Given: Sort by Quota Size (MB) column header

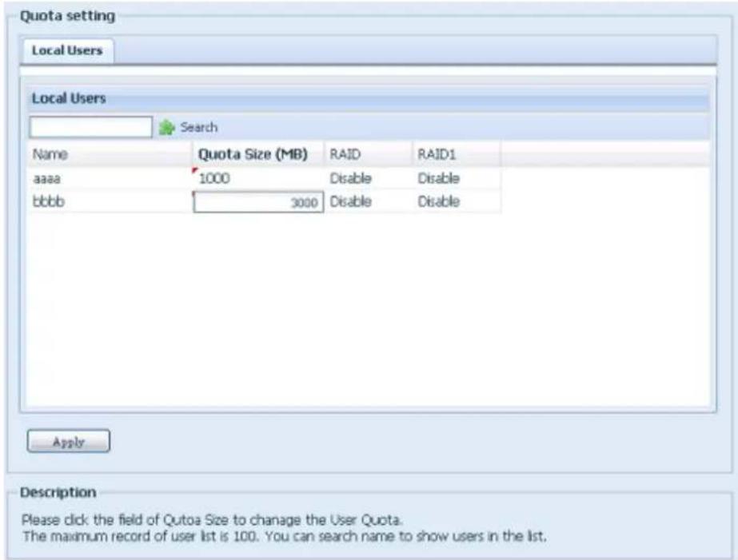Looking at the screenshot, I should (x=258, y=154).
